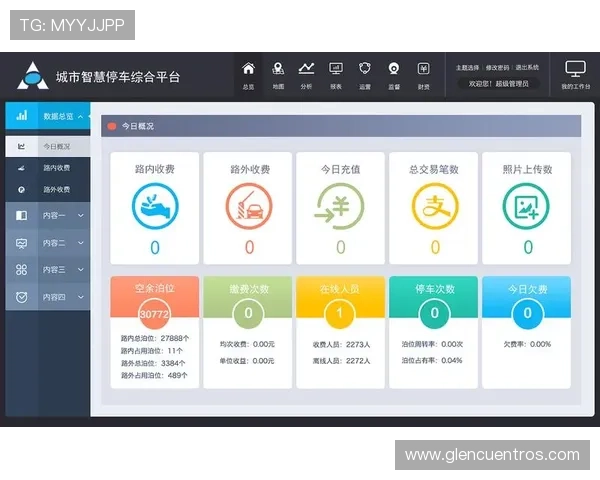Click the 缴费次数 green circle badge
Image resolution: width=600 pixels, height=480 pixels.
click(248, 313)
